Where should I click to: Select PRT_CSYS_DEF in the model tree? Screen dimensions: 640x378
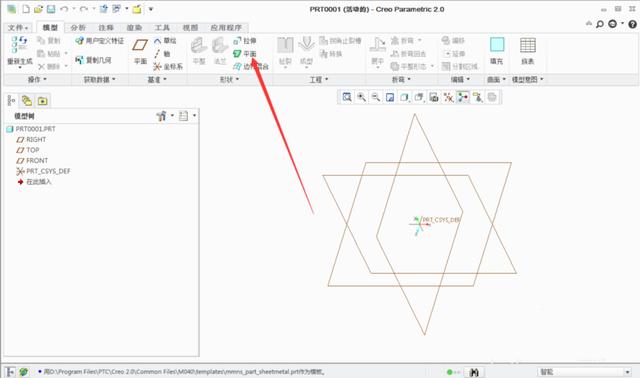tap(43, 171)
